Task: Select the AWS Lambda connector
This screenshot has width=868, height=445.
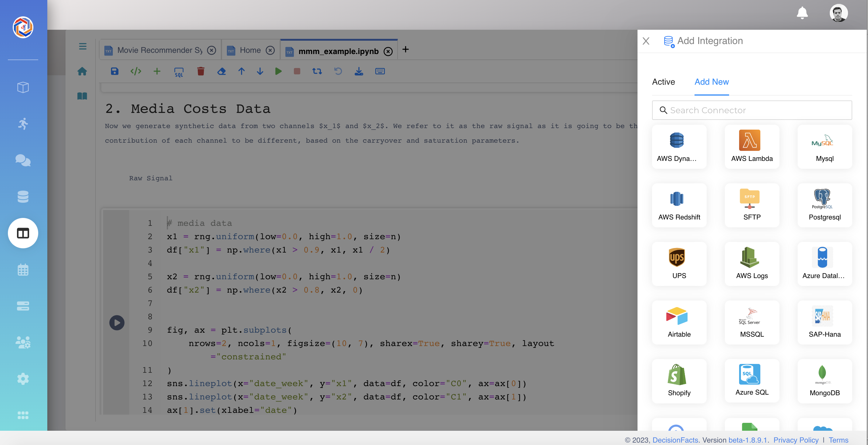Action: (752, 147)
